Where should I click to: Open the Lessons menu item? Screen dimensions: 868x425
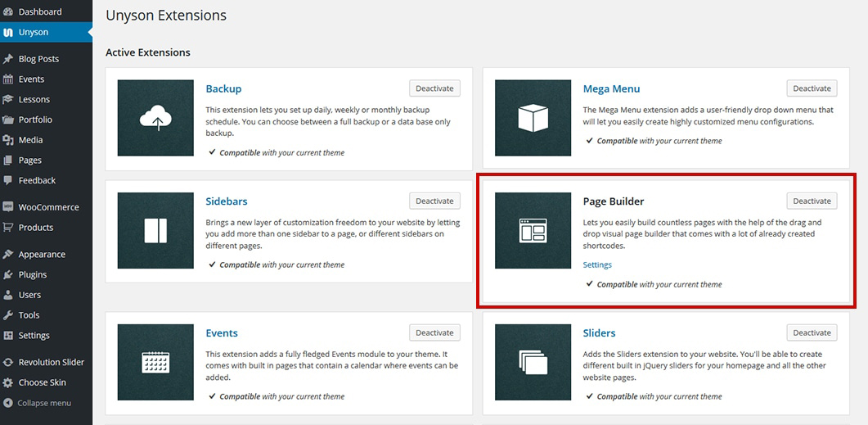(46, 99)
